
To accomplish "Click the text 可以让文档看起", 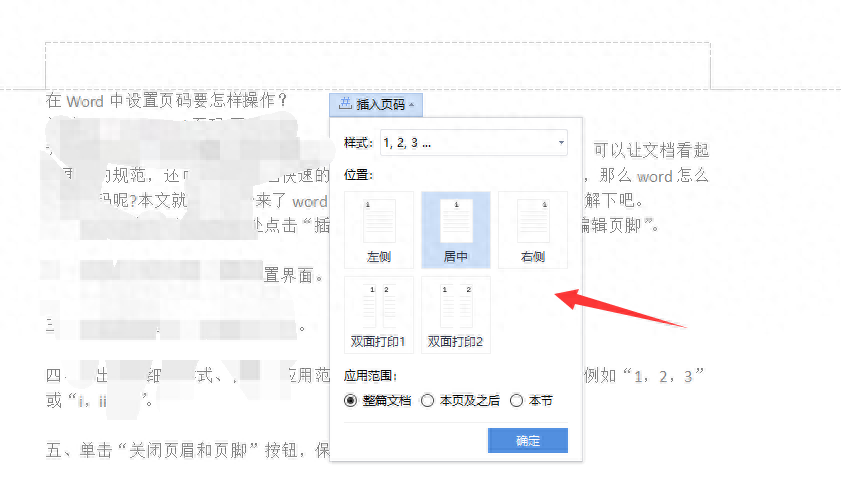I will (x=651, y=150).
